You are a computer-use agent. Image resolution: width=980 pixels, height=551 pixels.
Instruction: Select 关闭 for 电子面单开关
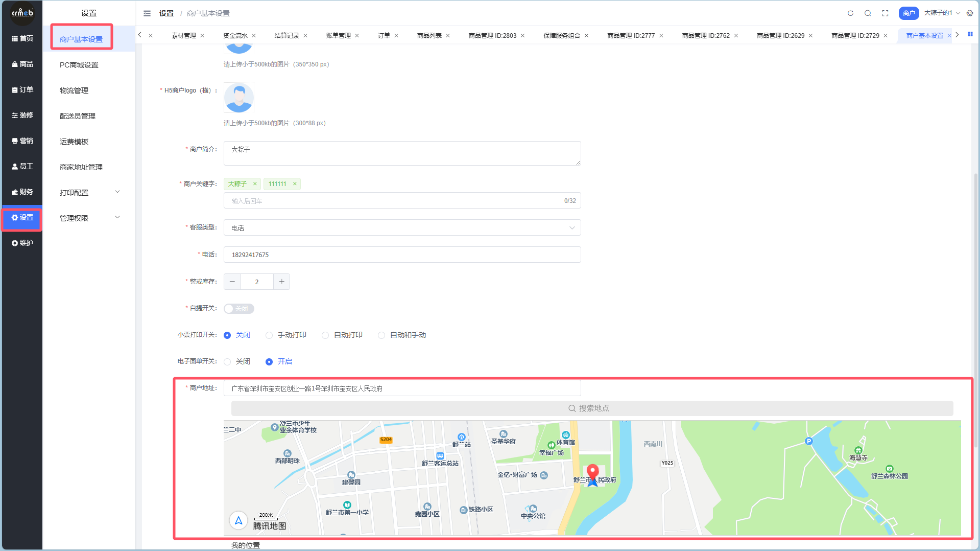[227, 362]
